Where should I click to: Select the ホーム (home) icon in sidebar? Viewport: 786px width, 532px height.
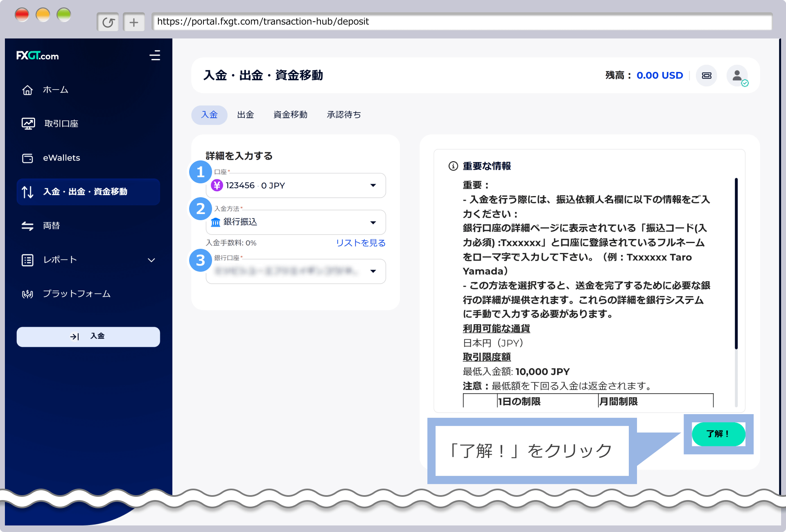[x=27, y=90]
